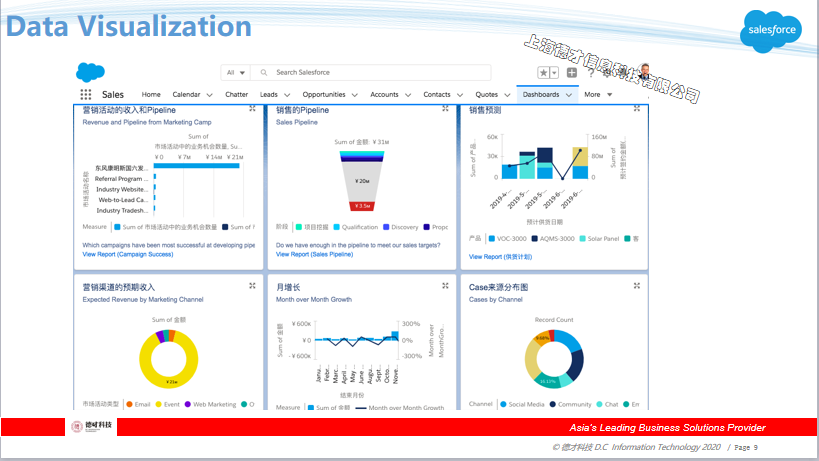Open the favorites list dropdown arrow
This screenshot has height=461, width=819.
coord(555,73)
